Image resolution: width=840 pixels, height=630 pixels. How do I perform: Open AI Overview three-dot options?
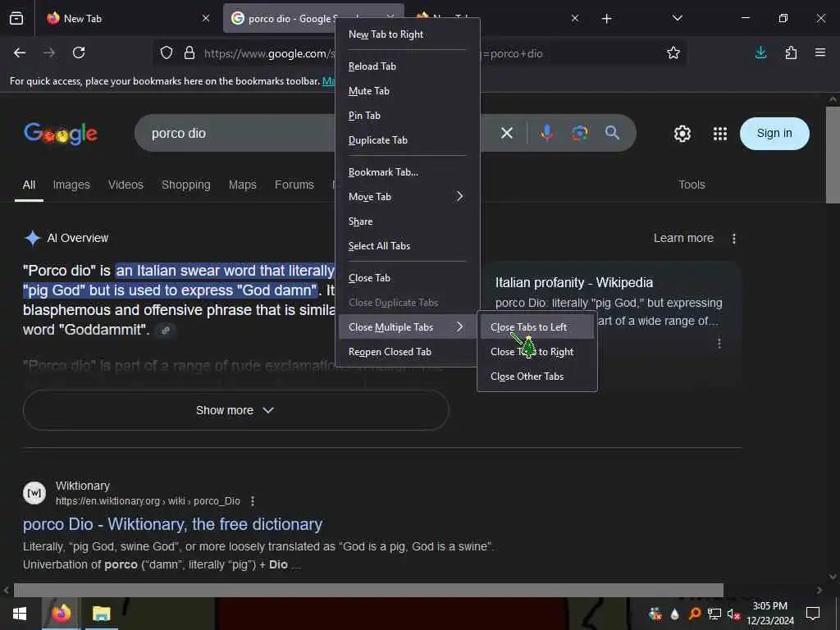point(734,239)
